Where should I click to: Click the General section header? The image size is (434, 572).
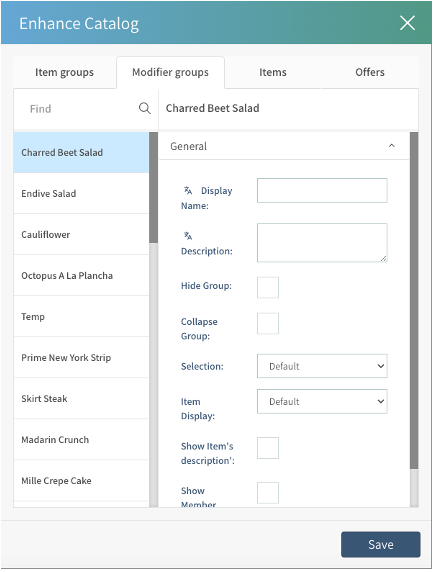[x=284, y=146]
